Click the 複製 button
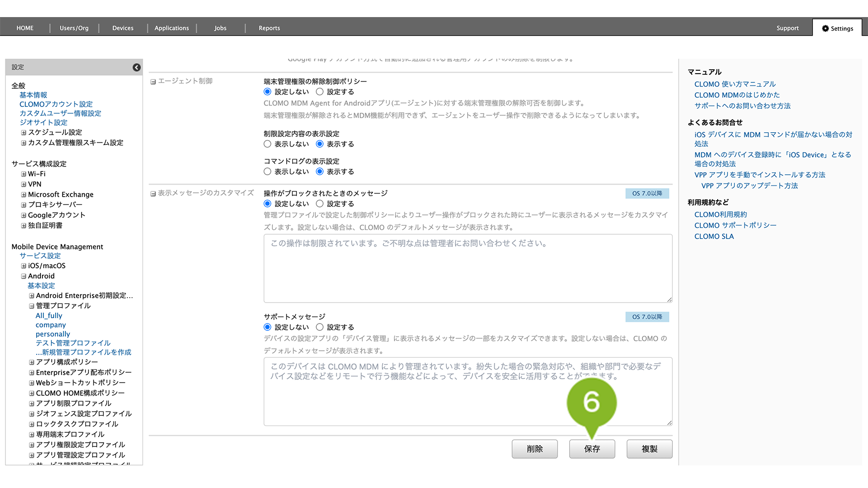 click(x=649, y=449)
